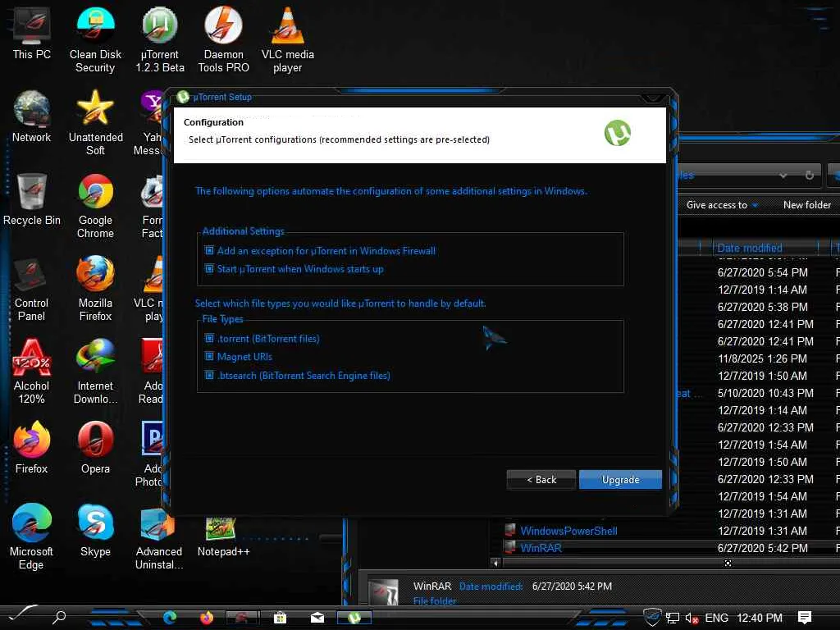Click the muted volume tray icon
This screenshot has width=840, height=630.
(x=692, y=619)
